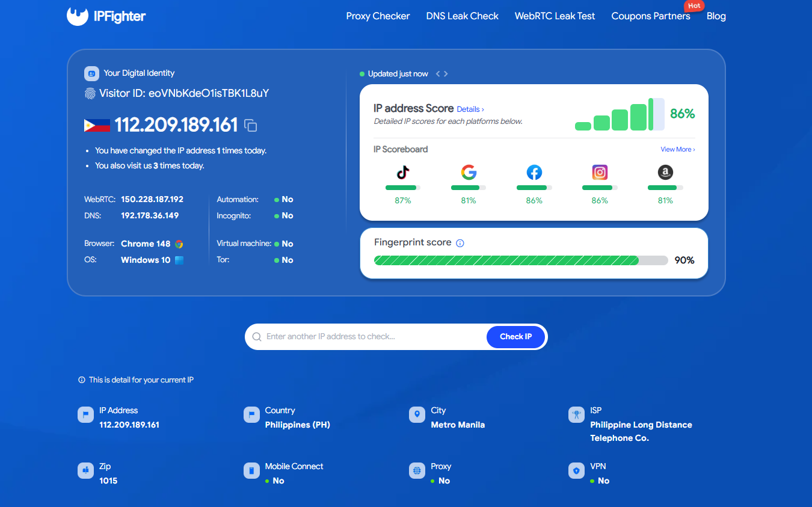
Task: Go to next update with right chevron
Action: click(446, 74)
